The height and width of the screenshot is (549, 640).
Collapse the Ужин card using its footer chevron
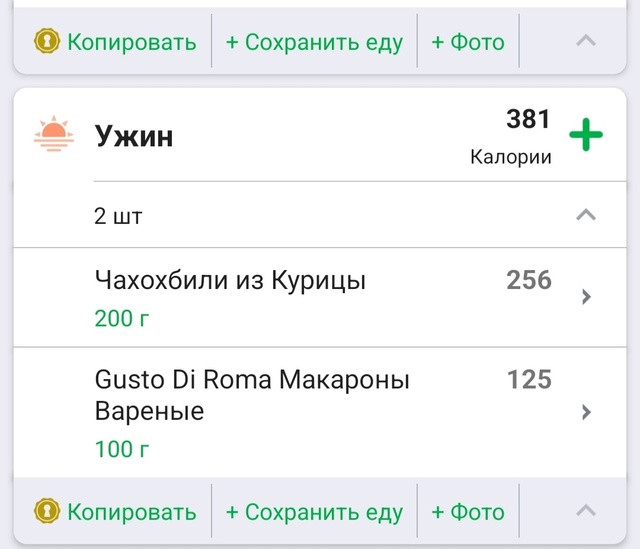pos(587,512)
